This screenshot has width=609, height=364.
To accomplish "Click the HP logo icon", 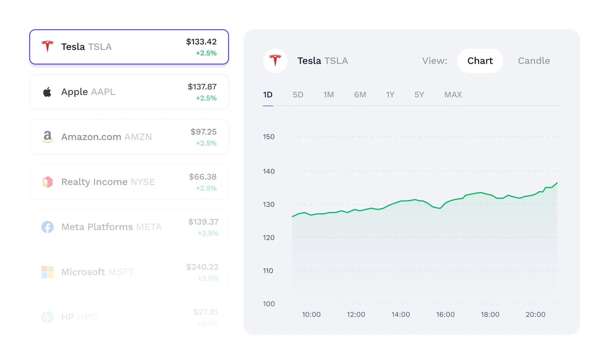I will [x=48, y=317].
